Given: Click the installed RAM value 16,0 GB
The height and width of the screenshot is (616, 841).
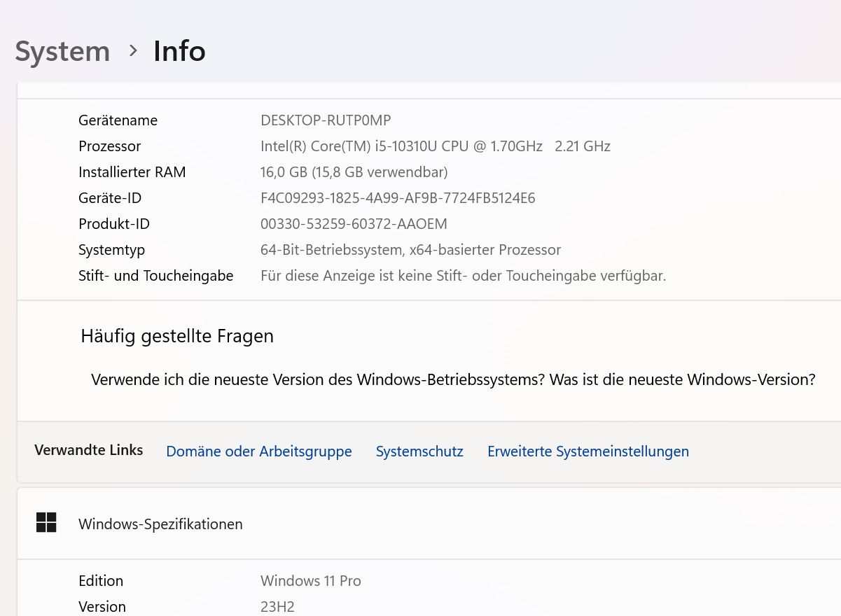Looking at the screenshot, I should [354, 172].
